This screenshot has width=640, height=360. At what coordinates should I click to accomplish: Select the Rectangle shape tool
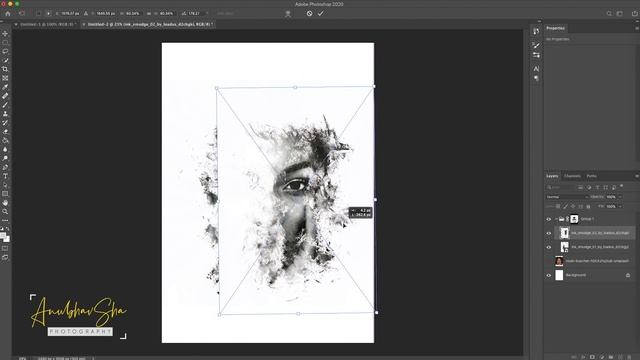coord(5,194)
